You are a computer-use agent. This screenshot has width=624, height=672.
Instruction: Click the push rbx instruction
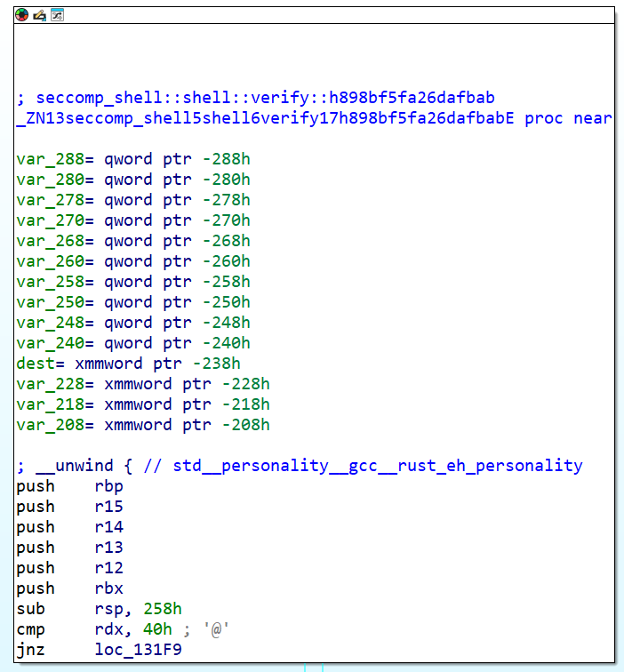(x=70, y=588)
